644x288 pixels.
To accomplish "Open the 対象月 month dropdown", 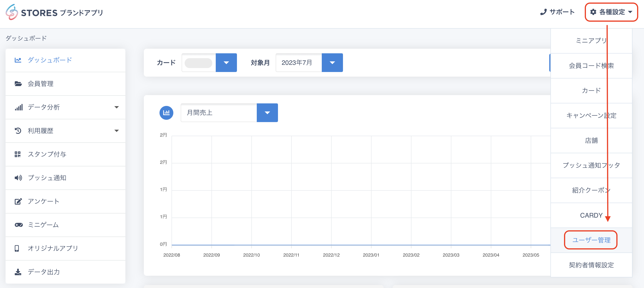I will point(332,63).
